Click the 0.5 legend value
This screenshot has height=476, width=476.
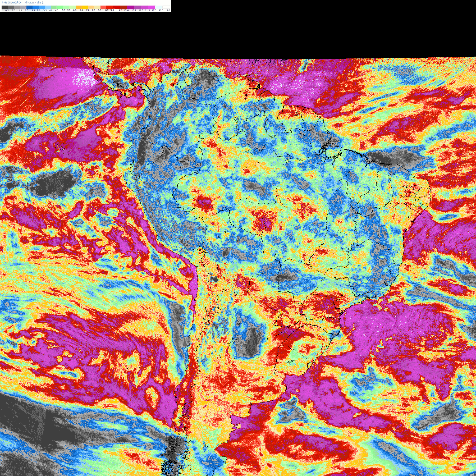click(7, 10)
